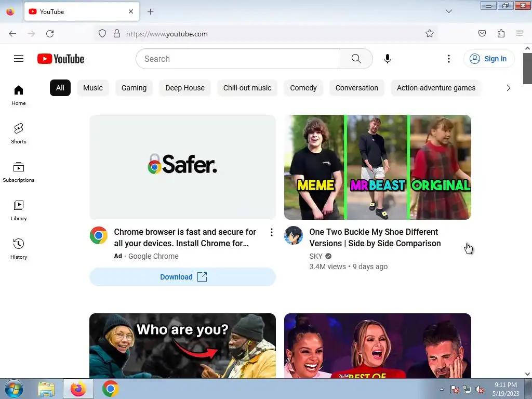Image resolution: width=532 pixels, height=399 pixels.
Task: Click the browser back arrow
Action: [x=12, y=34]
